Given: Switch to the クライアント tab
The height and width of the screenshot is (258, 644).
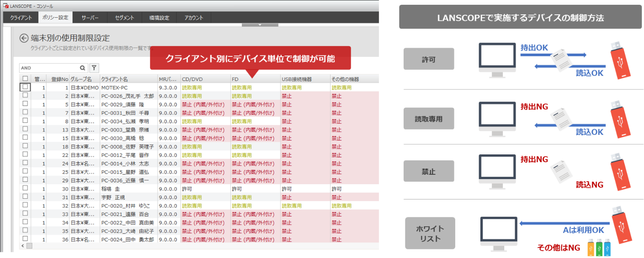Looking at the screenshot, I should point(21,18).
